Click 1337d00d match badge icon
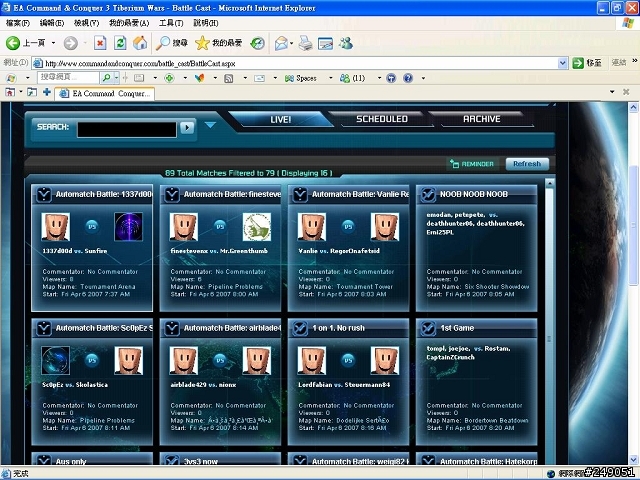Screen dimensions: 640x480 pos(44,195)
